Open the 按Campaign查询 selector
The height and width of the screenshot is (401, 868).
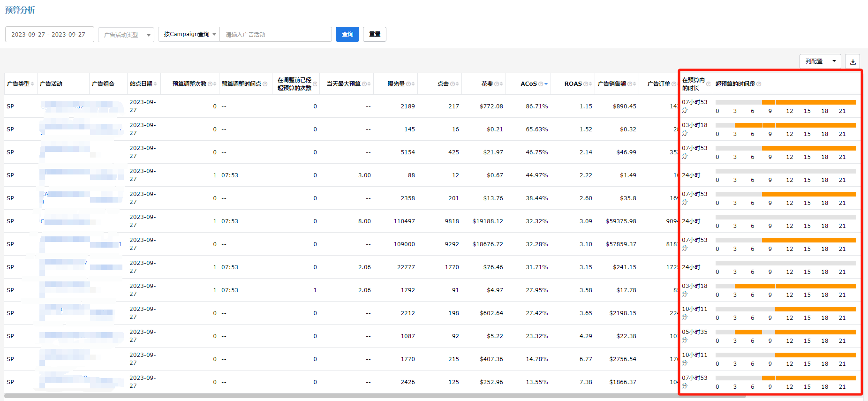[x=189, y=34]
